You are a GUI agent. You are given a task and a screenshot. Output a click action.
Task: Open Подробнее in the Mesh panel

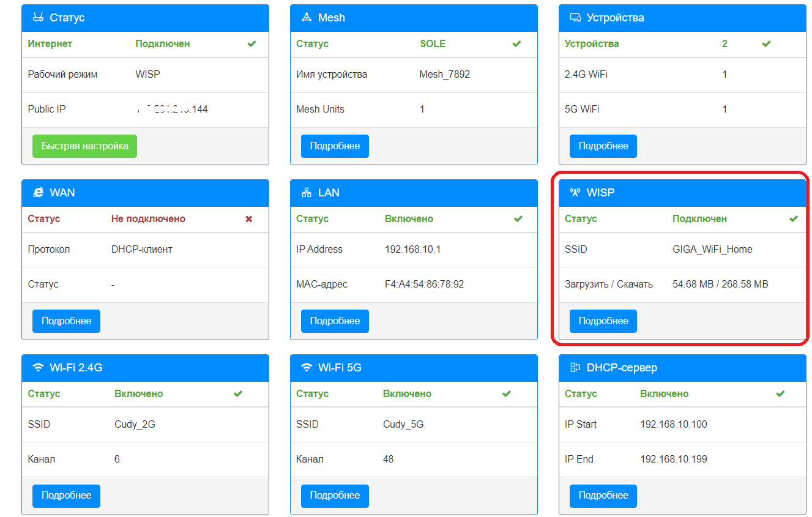click(335, 146)
